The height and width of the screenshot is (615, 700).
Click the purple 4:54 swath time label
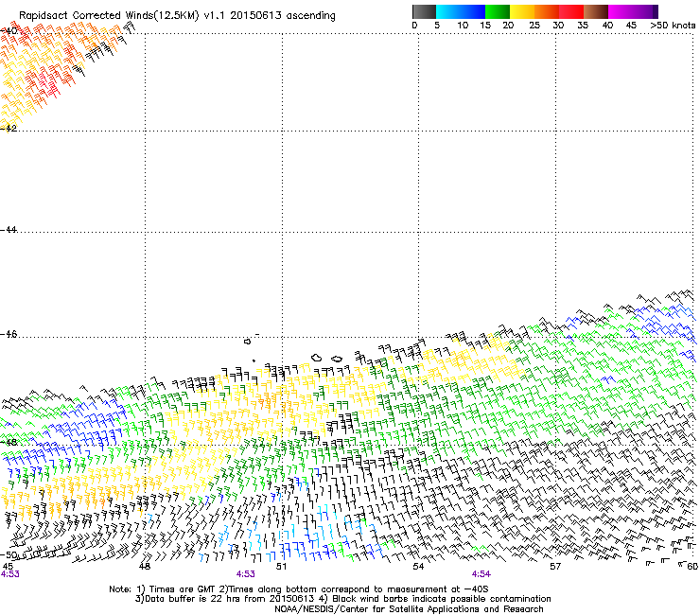pos(481,574)
